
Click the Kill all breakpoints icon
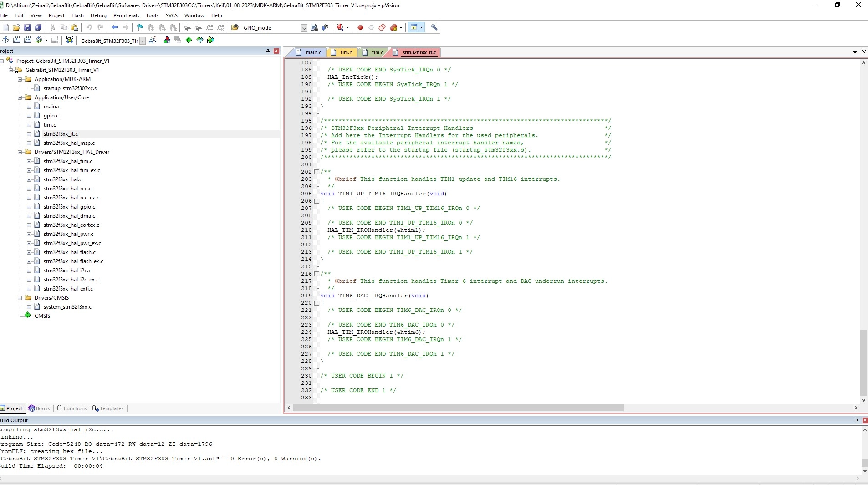coord(394,27)
